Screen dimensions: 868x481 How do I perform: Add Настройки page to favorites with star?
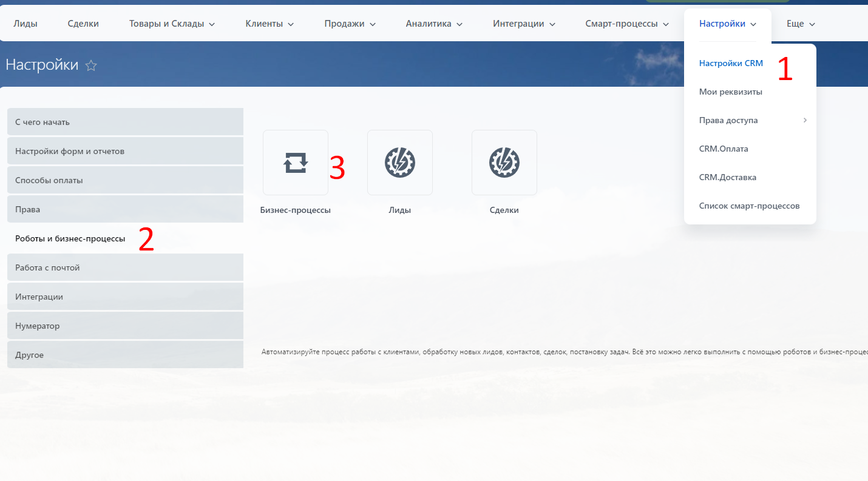point(91,66)
